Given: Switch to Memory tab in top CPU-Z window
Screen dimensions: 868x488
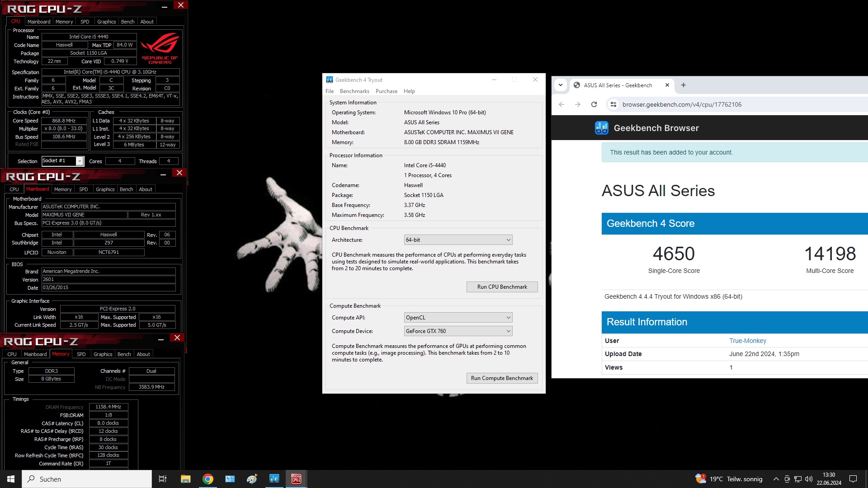Looking at the screenshot, I should pos(64,22).
